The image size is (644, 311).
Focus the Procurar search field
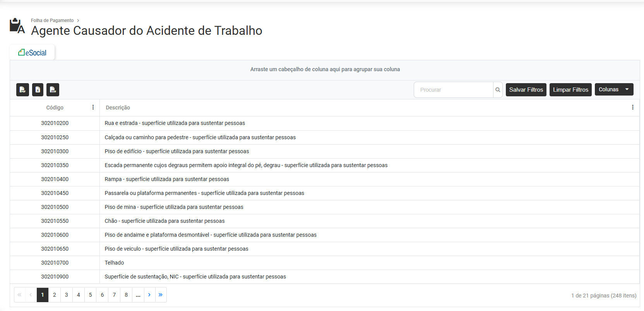click(x=454, y=90)
